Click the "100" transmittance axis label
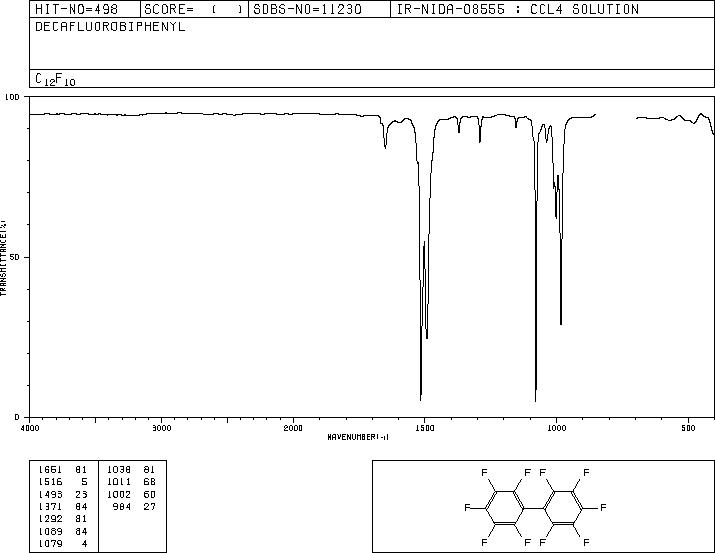This screenshot has height=553, width=715. [12, 97]
